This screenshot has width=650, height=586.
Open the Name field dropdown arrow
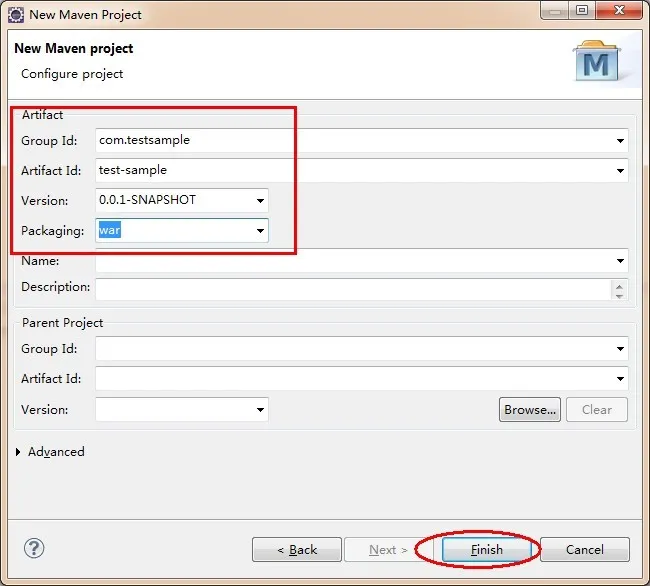620,261
